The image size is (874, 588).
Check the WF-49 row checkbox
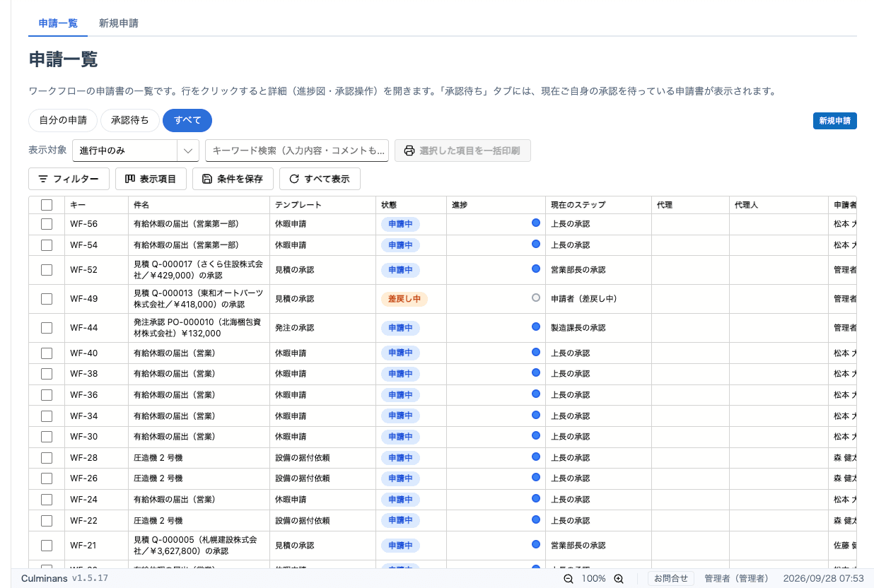[x=47, y=299]
